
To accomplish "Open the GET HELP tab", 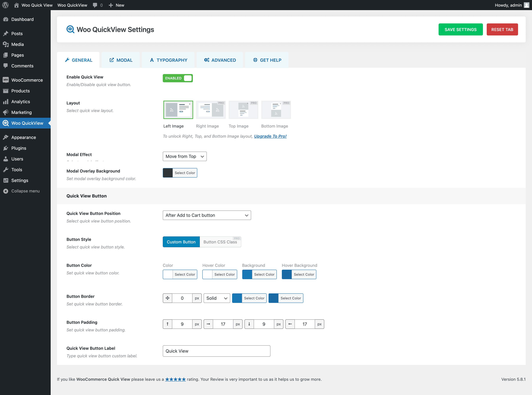I will point(267,60).
